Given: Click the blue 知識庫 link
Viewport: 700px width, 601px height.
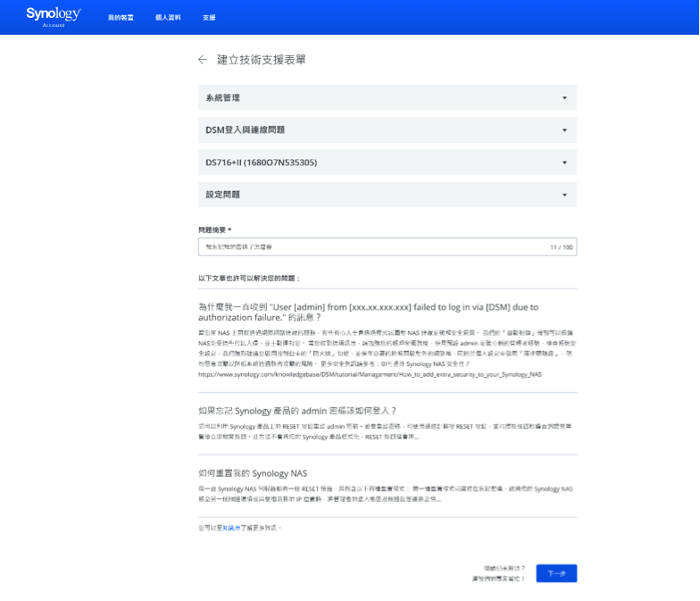Looking at the screenshot, I should tap(231, 528).
